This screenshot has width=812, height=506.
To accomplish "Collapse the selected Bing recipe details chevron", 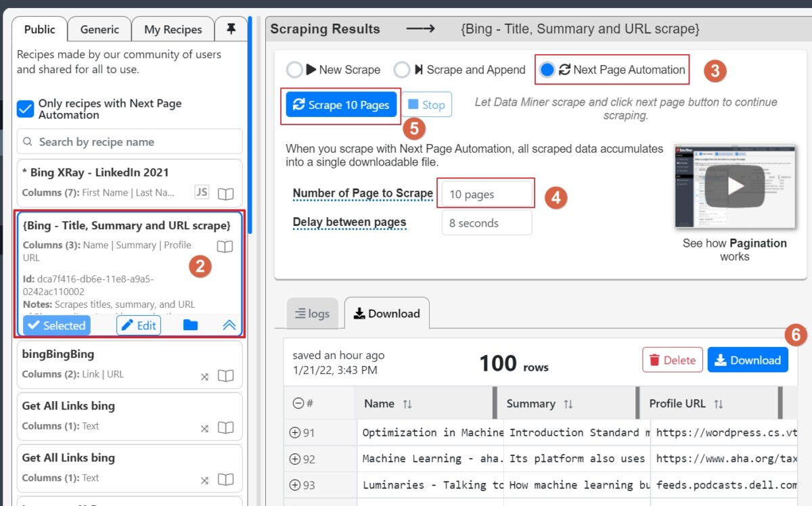I will pyautogui.click(x=229, y=325).
